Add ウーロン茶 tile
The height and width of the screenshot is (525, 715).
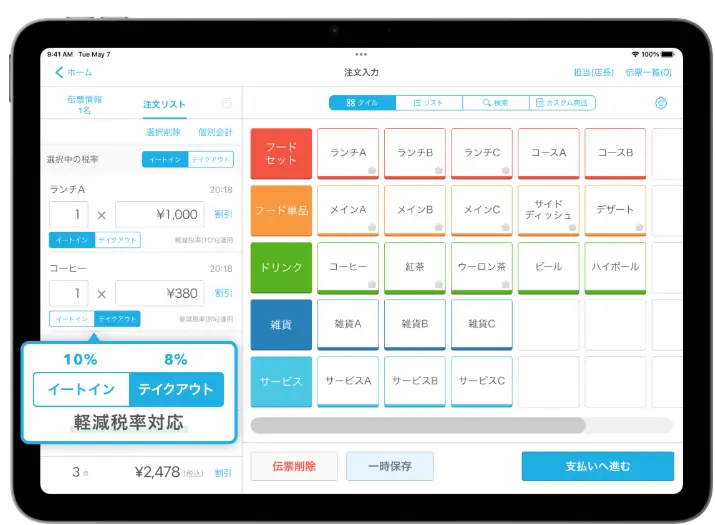pos(482,268)
